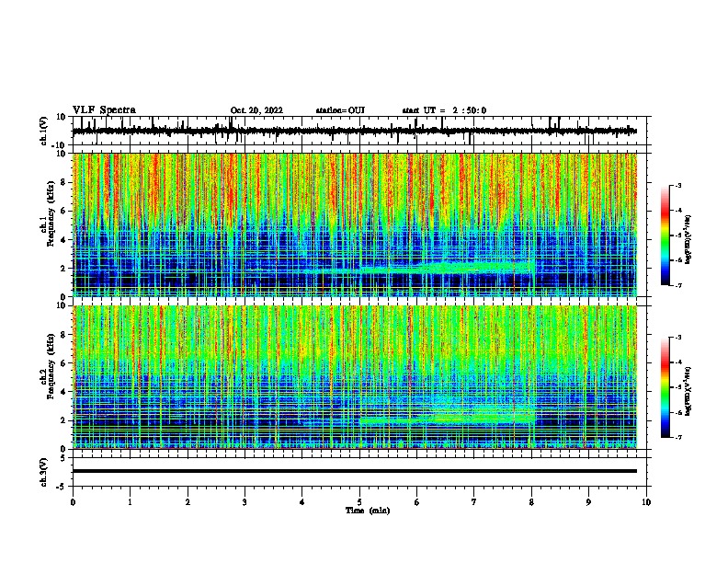Click the ch.1 spectrogram emission band near 2 kHz
728x563 pixels.
(x=446, y=269)
